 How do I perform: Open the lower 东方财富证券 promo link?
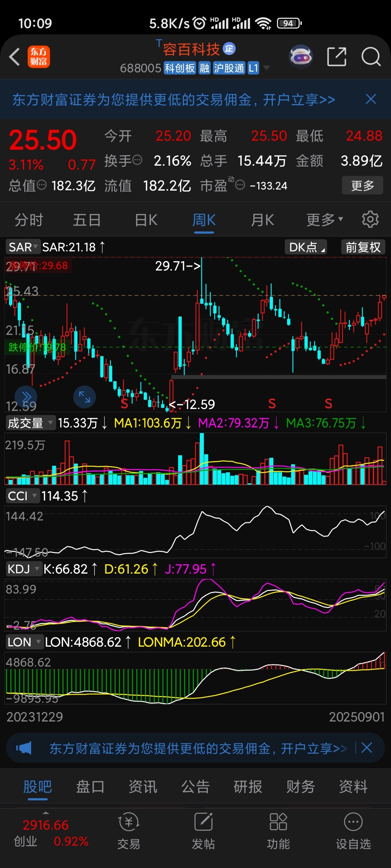coord(198,748)
